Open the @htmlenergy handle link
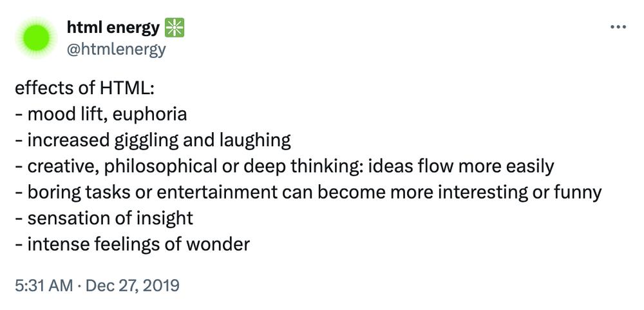Screen dimensions: 644x310 [x=116, y=49]
